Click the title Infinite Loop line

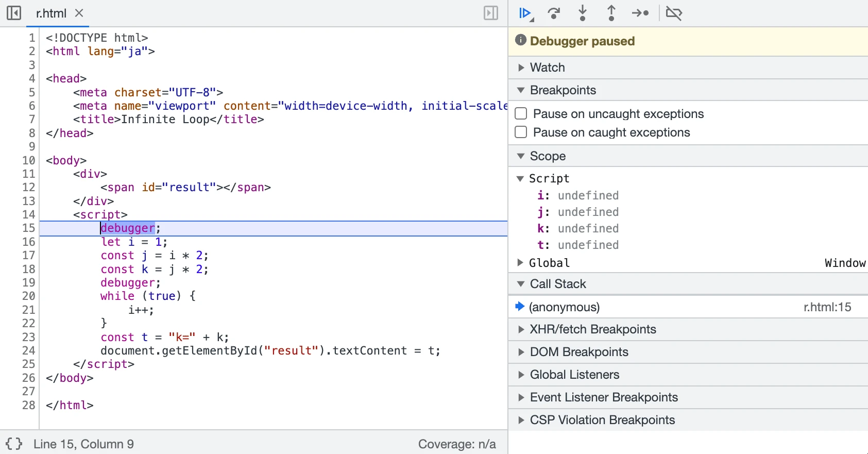point(168,120)
